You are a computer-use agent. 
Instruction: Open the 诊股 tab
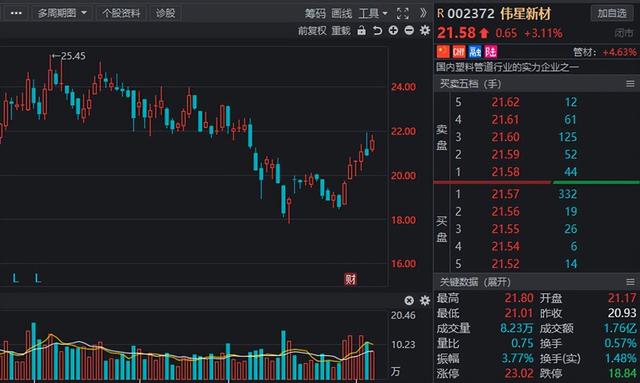165,13
